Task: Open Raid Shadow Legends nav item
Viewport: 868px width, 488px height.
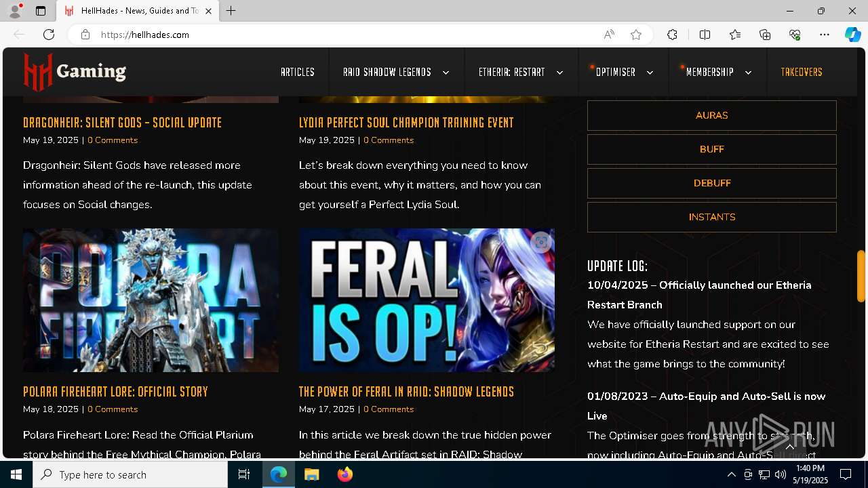Action: coord(387,72)
